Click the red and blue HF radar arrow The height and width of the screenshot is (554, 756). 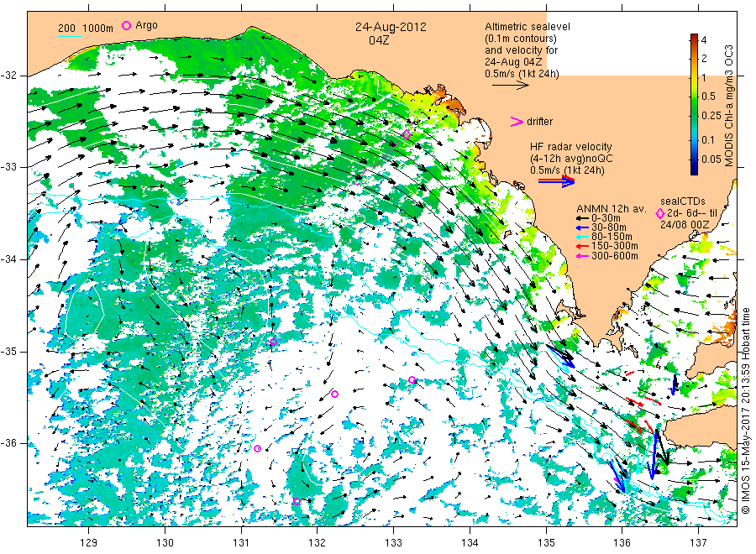click(x=556, y=181)
